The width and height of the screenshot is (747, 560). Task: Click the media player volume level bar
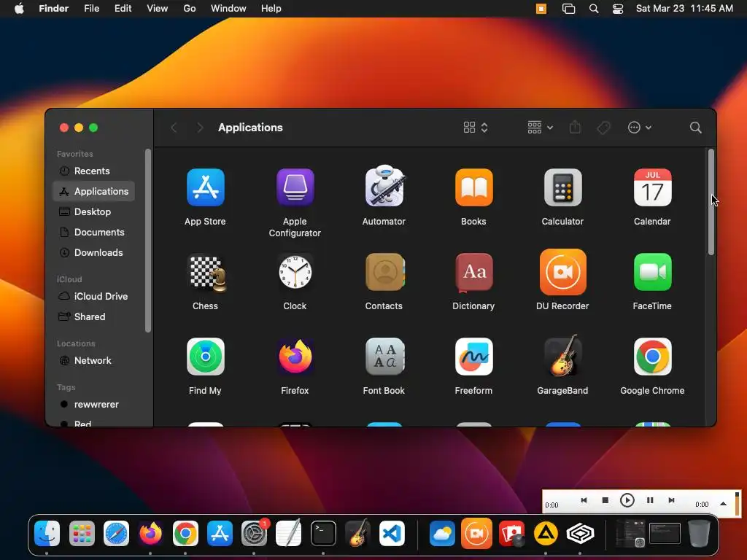coord(737,504)
